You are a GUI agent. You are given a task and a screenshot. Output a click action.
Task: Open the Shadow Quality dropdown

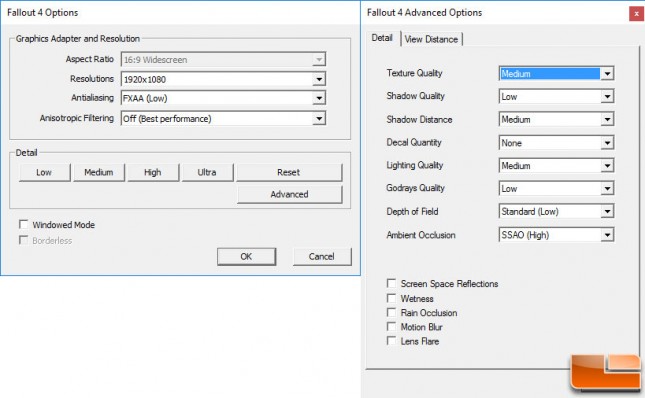557,97
